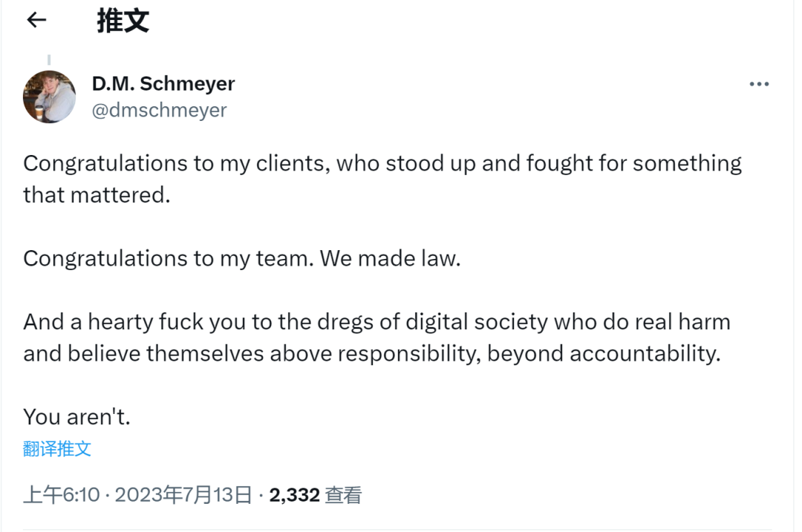Click the 2023年7月13日 date
This screenshot has height=532, width=802.
tap(183, 495)
